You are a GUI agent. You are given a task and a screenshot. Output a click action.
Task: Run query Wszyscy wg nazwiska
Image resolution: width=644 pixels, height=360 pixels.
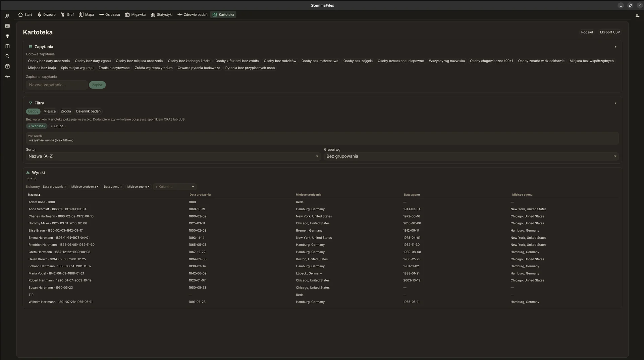point(447,61)
